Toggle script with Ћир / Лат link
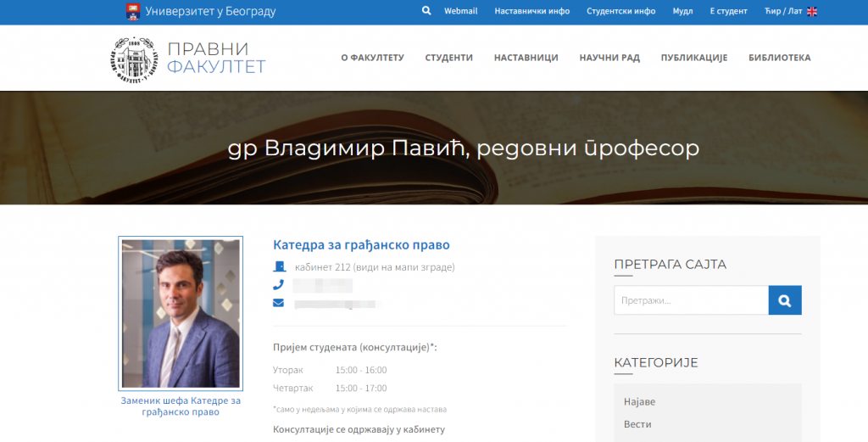868x442 pixels. (782, 12)
